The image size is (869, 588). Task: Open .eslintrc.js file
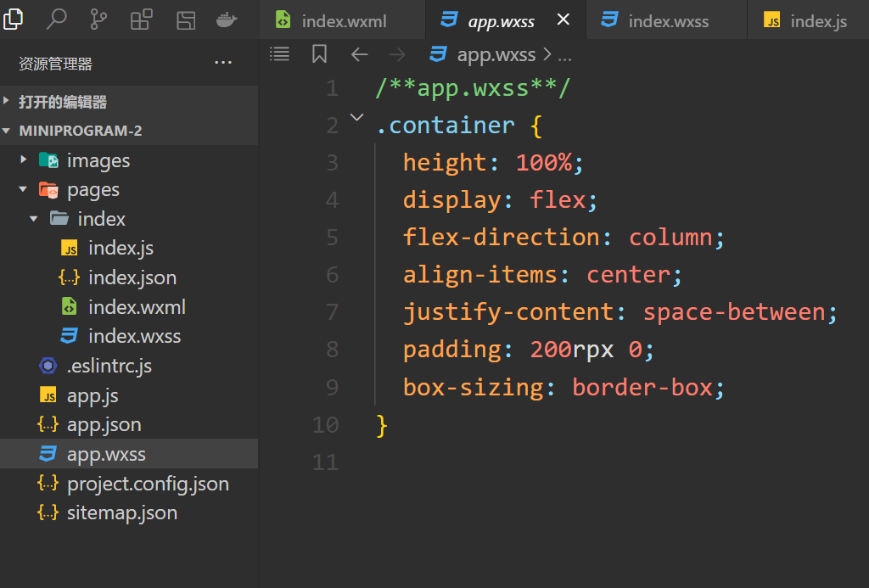[129, 365]
